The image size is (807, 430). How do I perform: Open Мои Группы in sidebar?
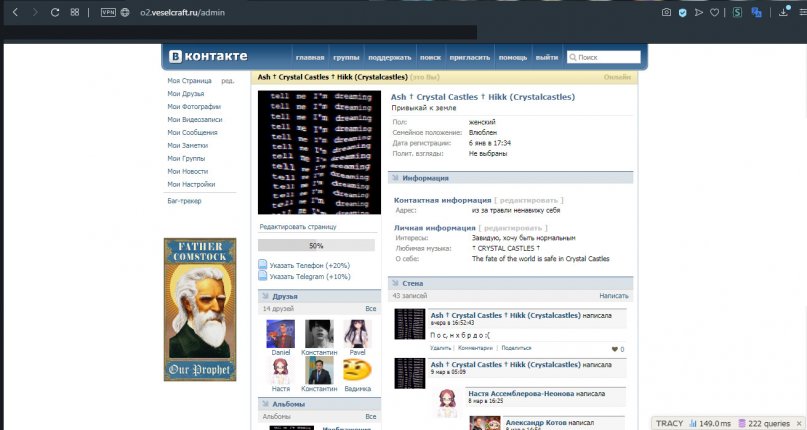pyautogui.click(x=186, y=158)
